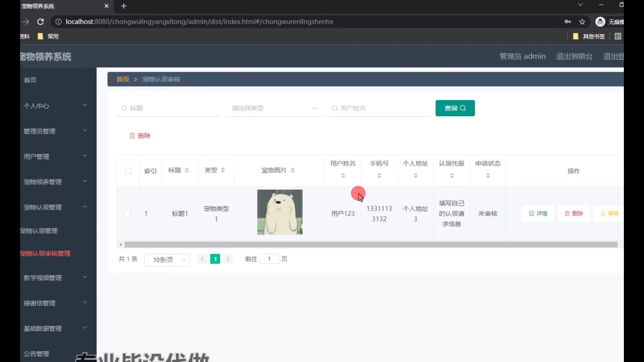Bookmark the page with the star icon

(x=582, y=22)
